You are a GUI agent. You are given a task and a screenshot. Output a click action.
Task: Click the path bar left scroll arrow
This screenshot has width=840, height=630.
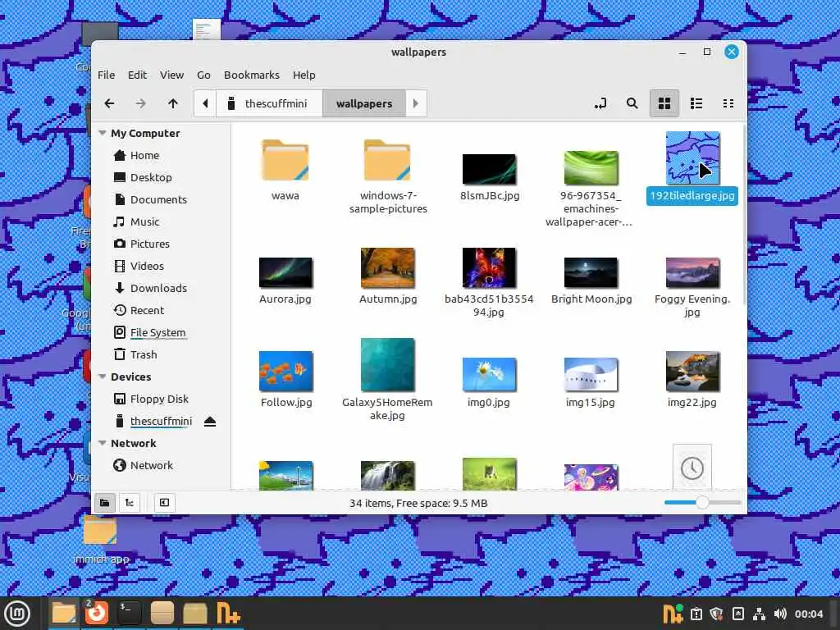coord(205,103)
